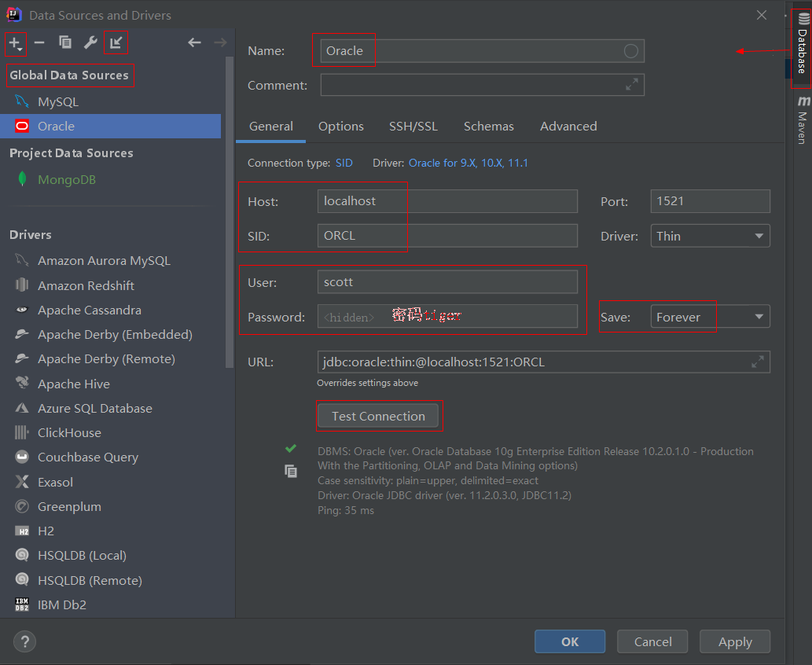This screenshot has height=665, width=812.
Task: Open driver properties wrench icon
Action: coord(90,42)
